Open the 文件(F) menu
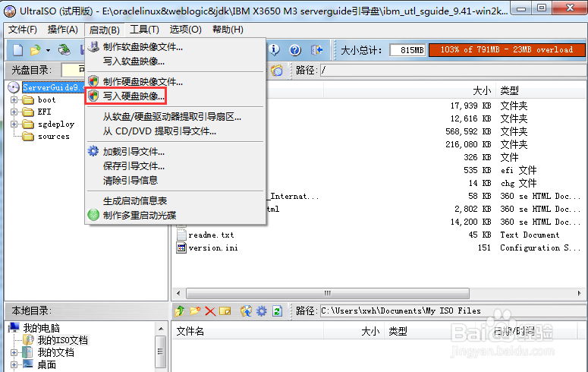588x372 pixels. coord(23,30)
